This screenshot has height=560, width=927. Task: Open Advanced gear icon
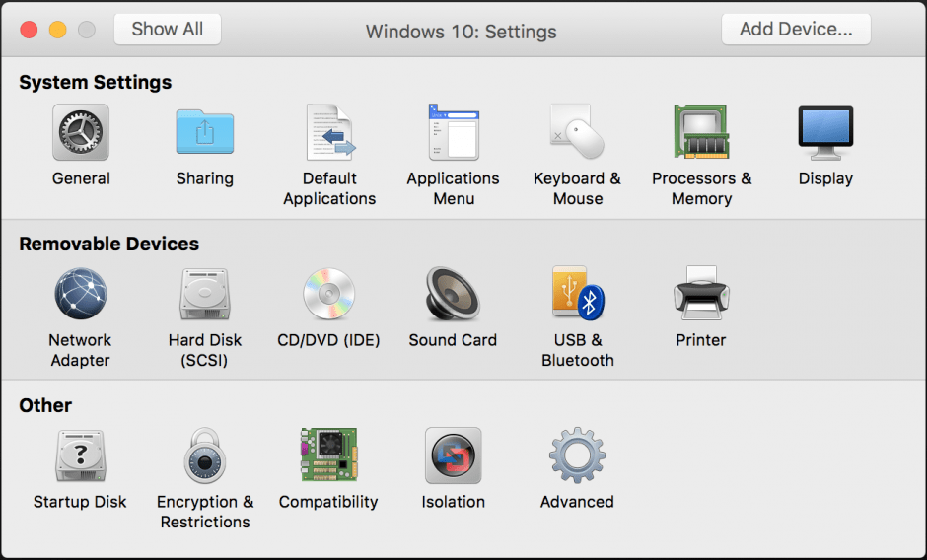577,455
